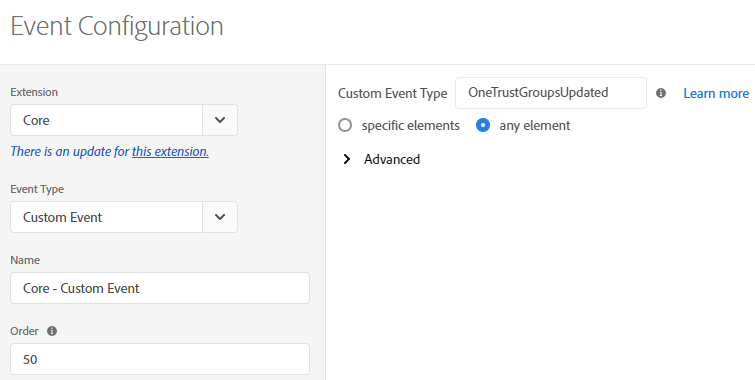Click the Custom Event Type input field
Screen dimensions: 755x380
[x=551, y=93]
